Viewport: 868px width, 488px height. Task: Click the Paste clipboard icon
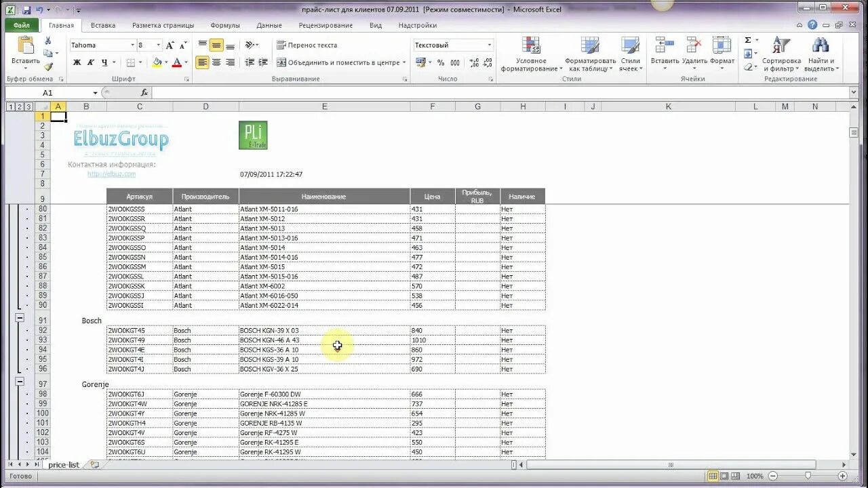tap(26, 45)
